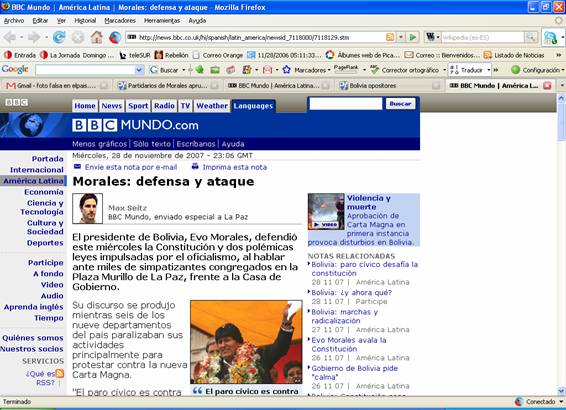The image size is (566, 410).
Task: Click the Google toolbar Gmail envelope icon
Action: 267,70
